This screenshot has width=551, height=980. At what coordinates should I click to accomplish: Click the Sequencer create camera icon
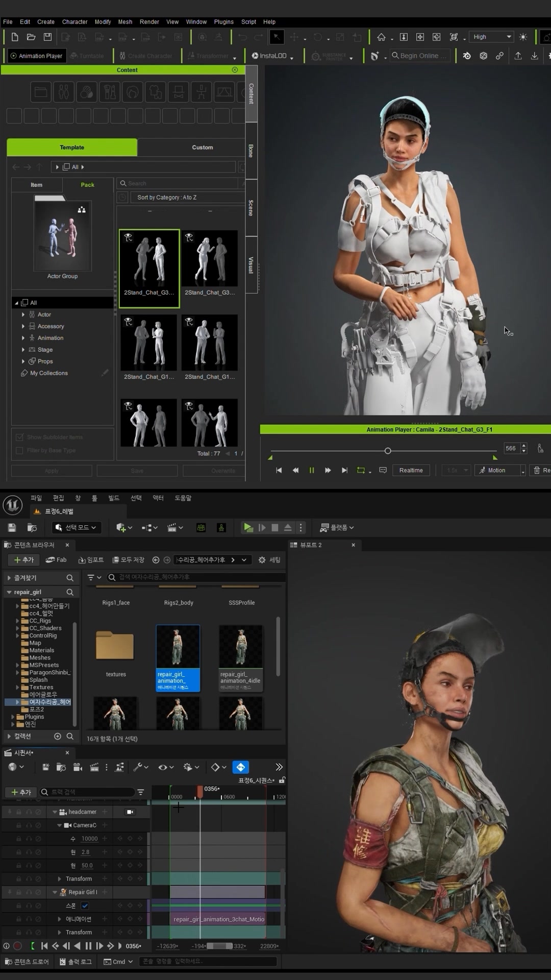(x=78, y=767)
